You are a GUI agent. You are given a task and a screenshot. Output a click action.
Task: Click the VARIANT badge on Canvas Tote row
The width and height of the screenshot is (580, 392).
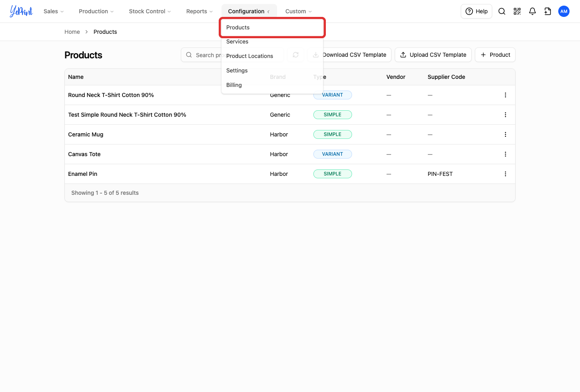[333, 154]
